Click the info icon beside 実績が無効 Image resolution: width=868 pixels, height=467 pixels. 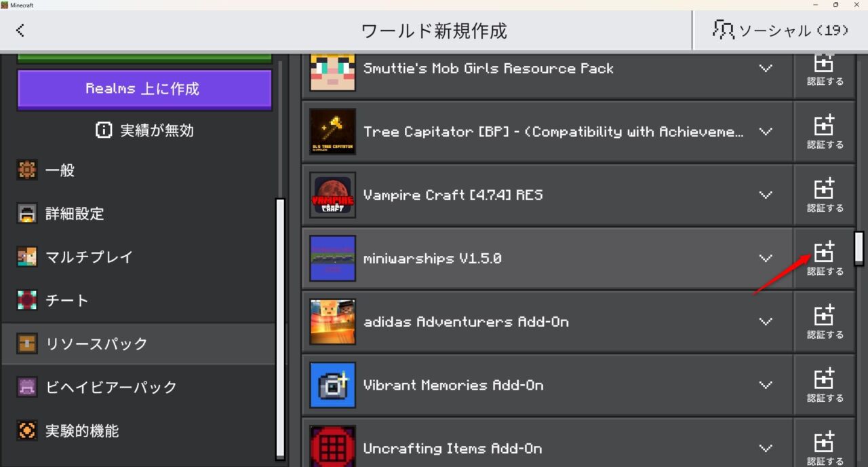coord(104,130)
